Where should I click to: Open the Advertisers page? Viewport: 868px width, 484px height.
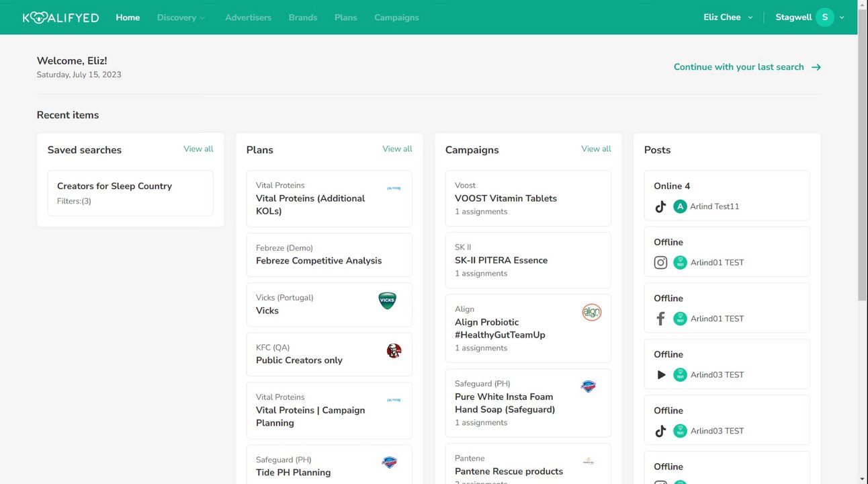pyautogui.click(x=248, y=17)
